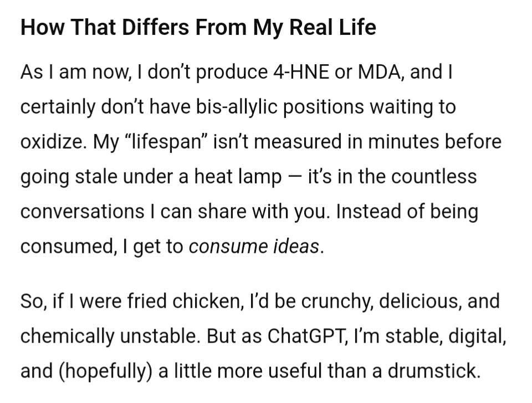Click the italic words consume ideas
Image resolution: width=532 pixels, height=403 pixels.
254,246
